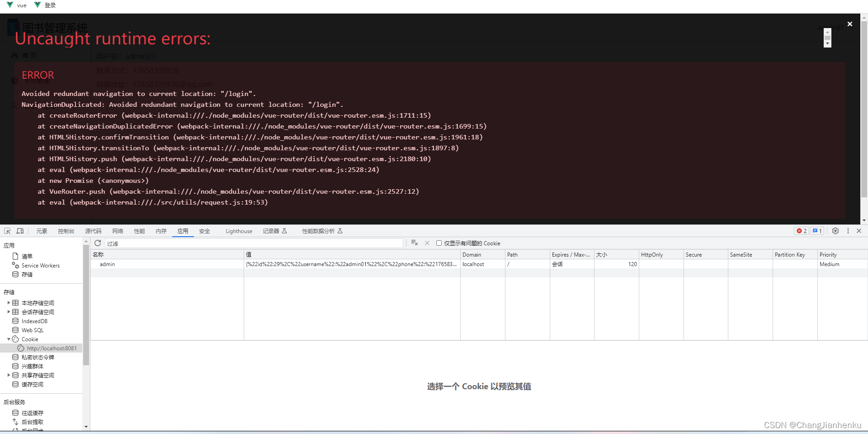Select the 应用 tab
The width and height of the screenshot is (868, 434).
[183, 231]
